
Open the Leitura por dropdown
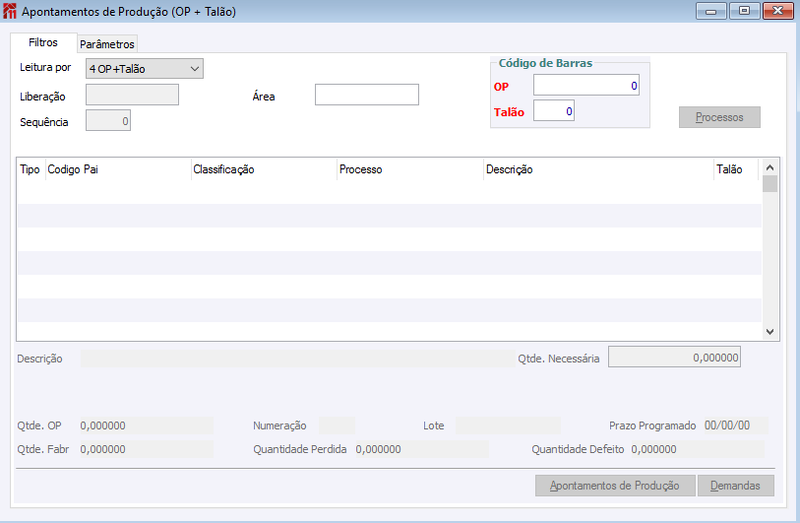click(x=144, y=69)
